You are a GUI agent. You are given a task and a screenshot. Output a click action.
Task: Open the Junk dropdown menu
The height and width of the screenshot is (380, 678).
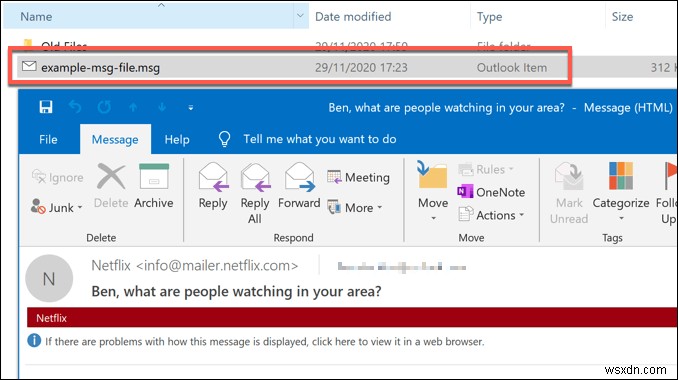coord(57,208)
